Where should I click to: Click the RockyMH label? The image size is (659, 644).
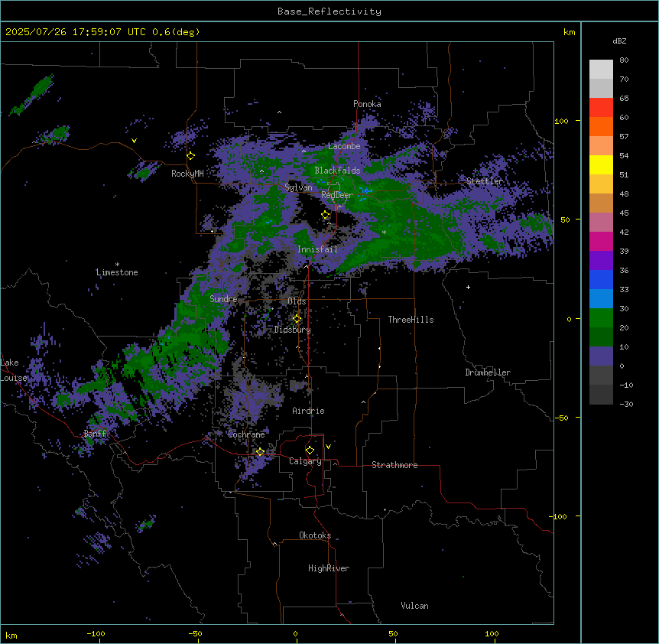187,174
